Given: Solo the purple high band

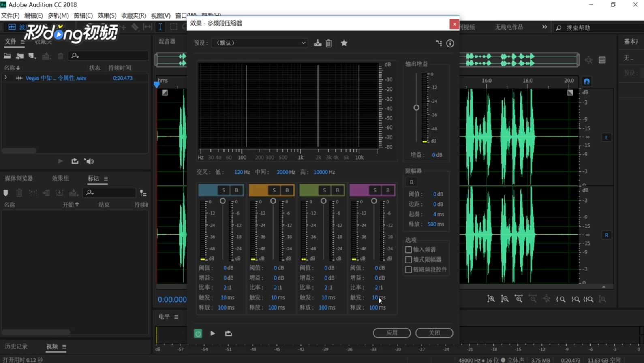Looking at the screenshot, I should (375, 190).
